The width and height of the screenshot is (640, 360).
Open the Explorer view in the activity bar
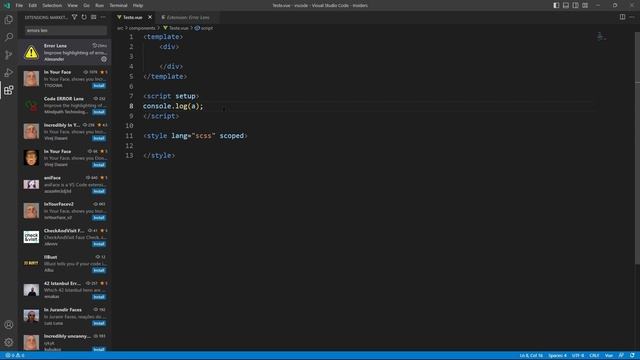click(9, 20)
